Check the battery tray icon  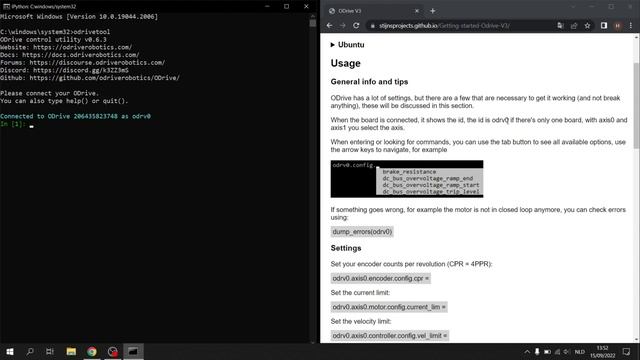pyautogui.click(x=547, y=351)
